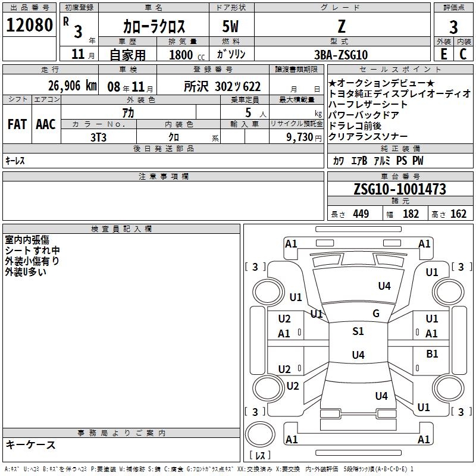Click the overall evaluation score 3
This screenshot has height=476, width=476.
(x=453, y=27)
